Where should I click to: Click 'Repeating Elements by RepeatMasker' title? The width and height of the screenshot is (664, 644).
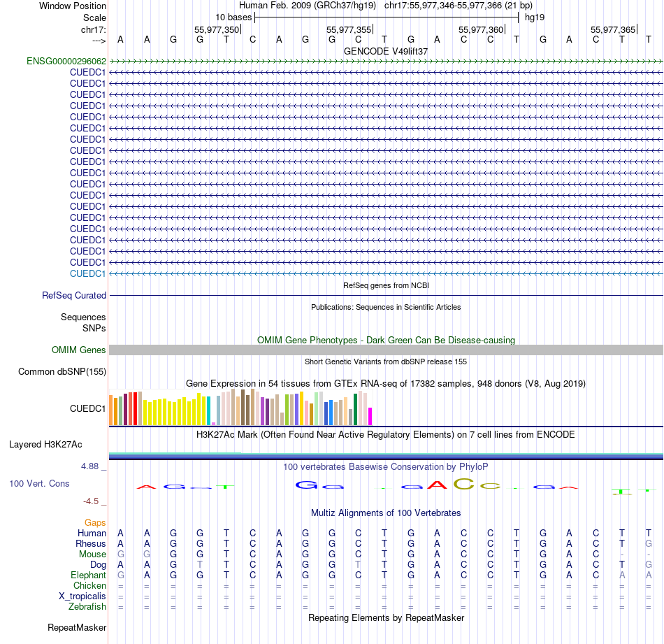[387, 617]
